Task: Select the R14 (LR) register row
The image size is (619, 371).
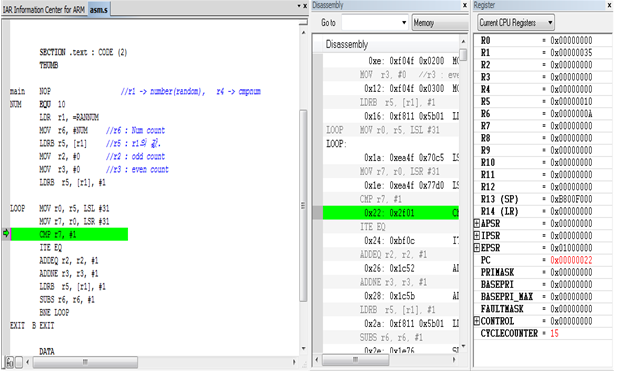Action: (x=543, y=211)
